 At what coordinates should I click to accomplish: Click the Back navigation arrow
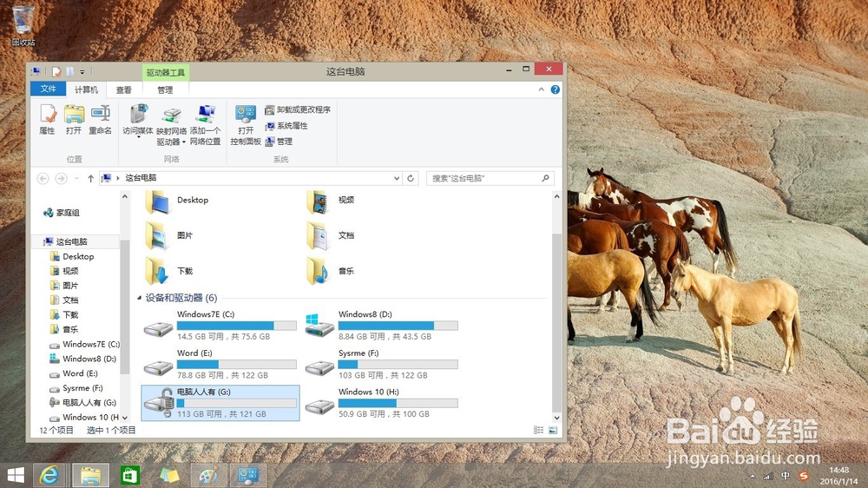point(43,178)
